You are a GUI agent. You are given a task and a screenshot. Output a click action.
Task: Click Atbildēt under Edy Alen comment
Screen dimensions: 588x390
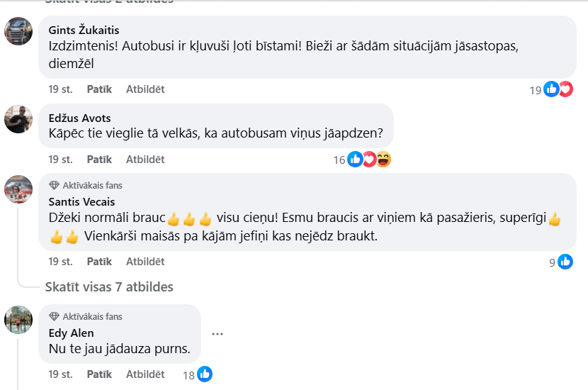(145, 374)
